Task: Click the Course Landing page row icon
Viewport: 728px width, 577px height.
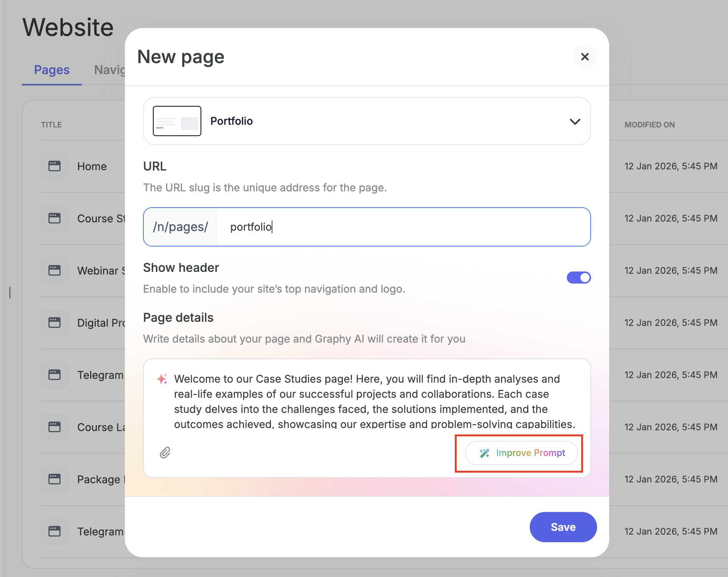Action: 54,427
